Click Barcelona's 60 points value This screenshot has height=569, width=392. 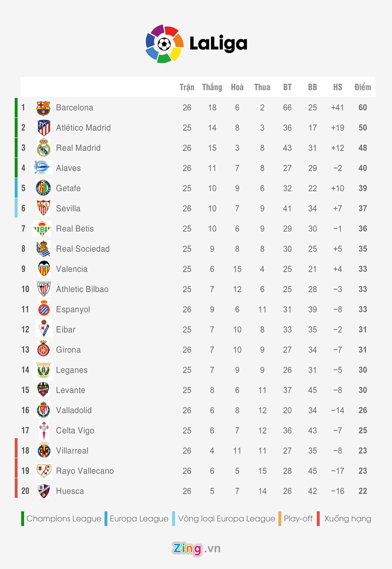click(x=363, y=108)
